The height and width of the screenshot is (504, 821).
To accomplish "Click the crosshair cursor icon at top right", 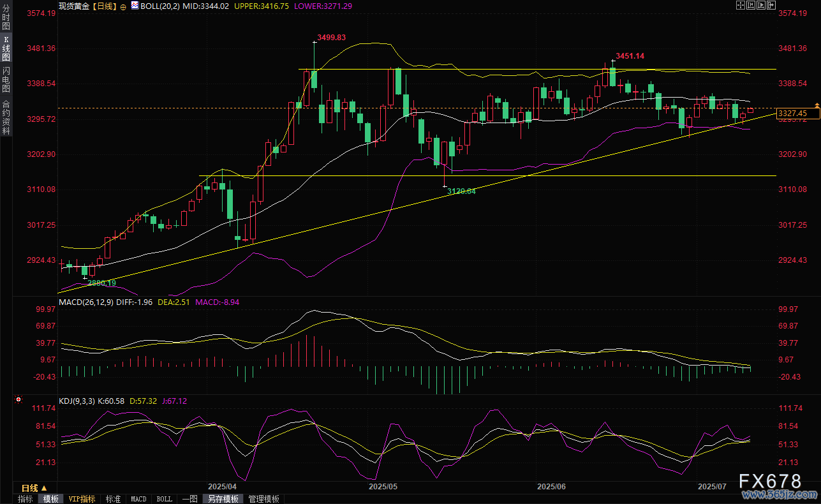I will pos(741,5).
